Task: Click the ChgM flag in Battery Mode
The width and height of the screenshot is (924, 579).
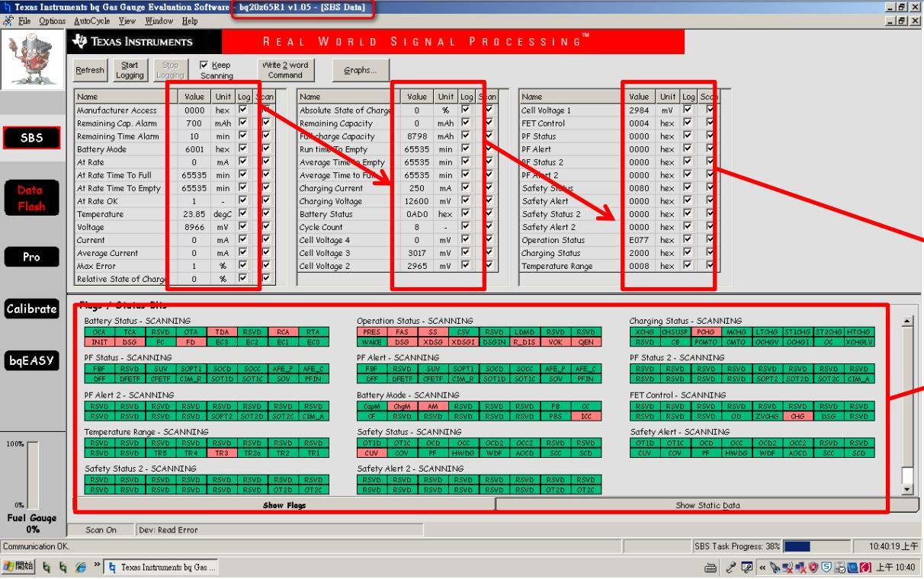Action: [x=402, y=406]
